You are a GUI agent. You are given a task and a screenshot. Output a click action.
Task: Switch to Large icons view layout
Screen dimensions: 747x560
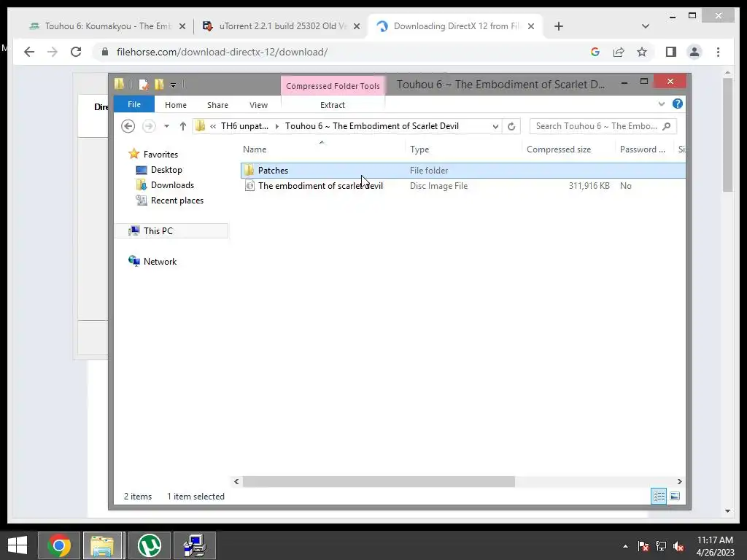[675, 496]
